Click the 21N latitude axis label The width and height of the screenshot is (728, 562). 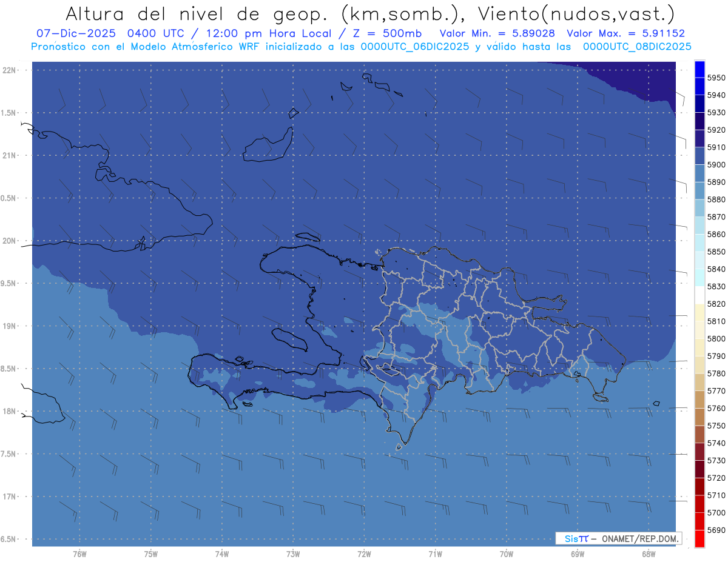(9, 156)
